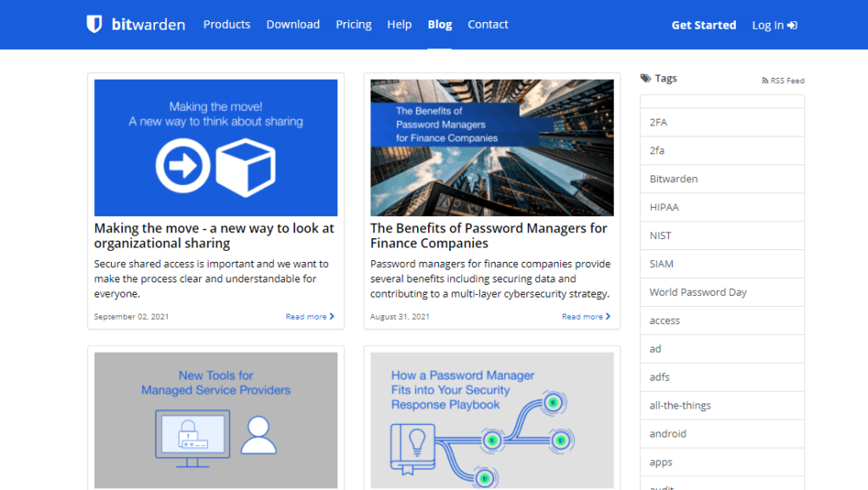
Task: Click the Get Started button
Action: click(x=704, y=25)
